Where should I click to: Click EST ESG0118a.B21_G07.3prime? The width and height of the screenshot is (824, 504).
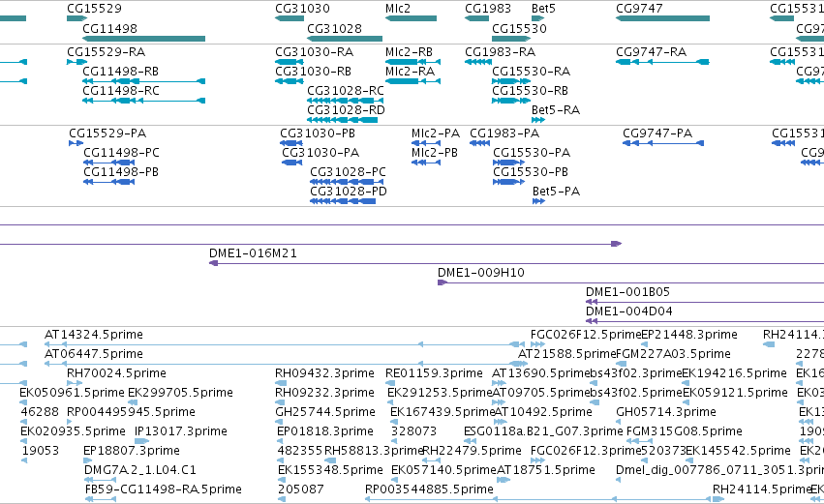543,432
